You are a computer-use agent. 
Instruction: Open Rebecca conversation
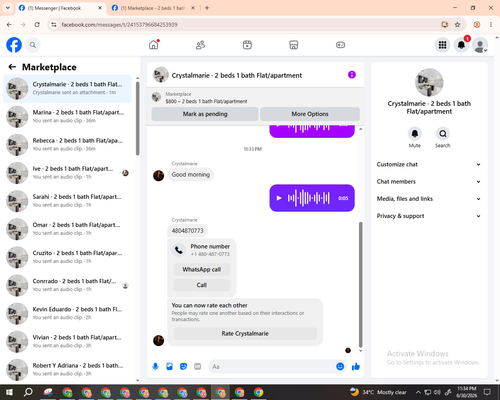tap(67, 145)
